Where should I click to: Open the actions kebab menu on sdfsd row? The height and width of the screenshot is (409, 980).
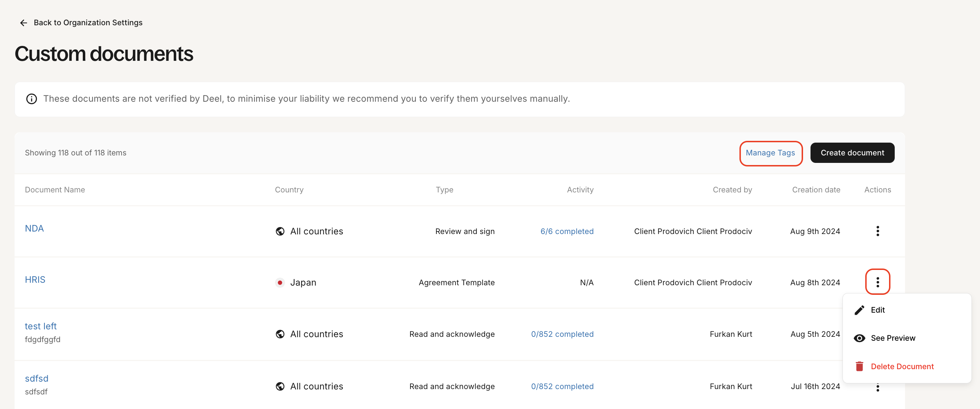[x=878, y=387]
